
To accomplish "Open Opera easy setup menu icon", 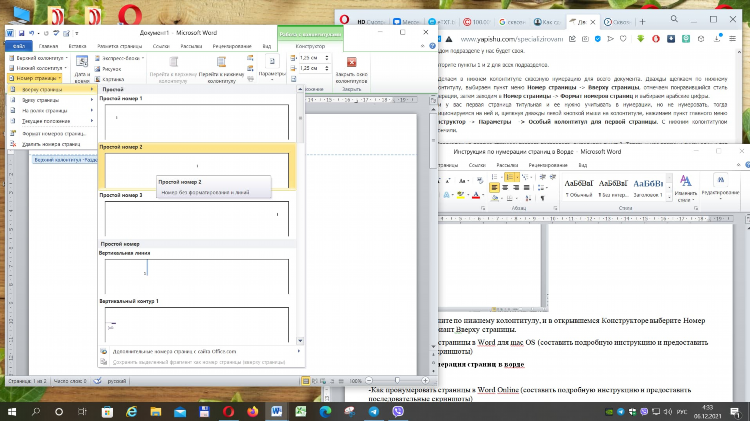I will click(732, 39).
